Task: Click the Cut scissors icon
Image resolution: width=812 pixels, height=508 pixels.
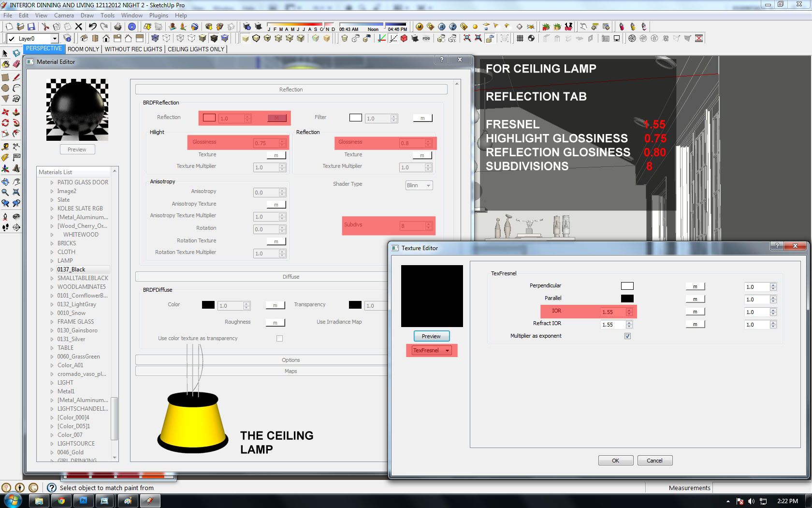Action: click(x=45, y=27)
